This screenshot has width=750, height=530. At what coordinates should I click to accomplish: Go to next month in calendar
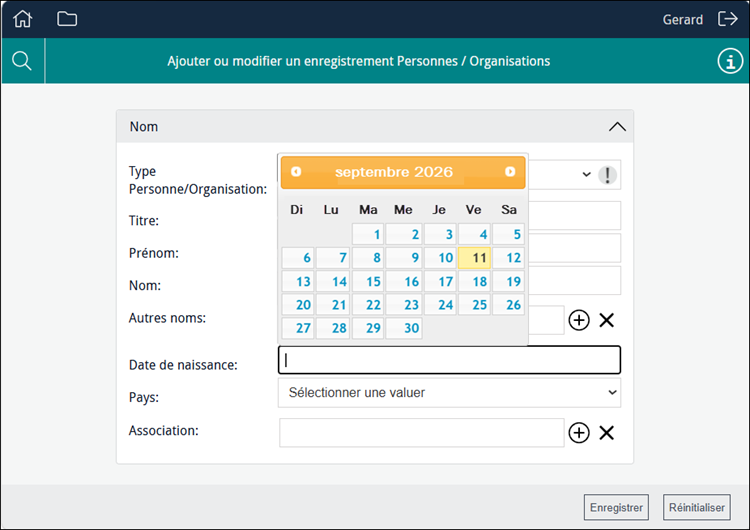tap(510, 172)
